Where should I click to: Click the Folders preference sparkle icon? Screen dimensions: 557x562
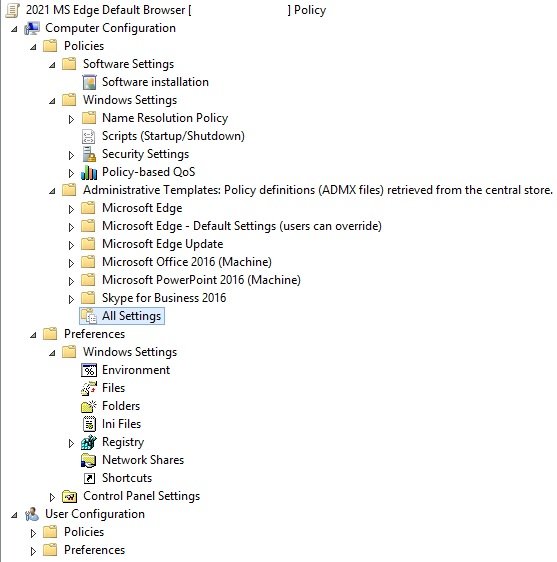[x=89, y=406]
